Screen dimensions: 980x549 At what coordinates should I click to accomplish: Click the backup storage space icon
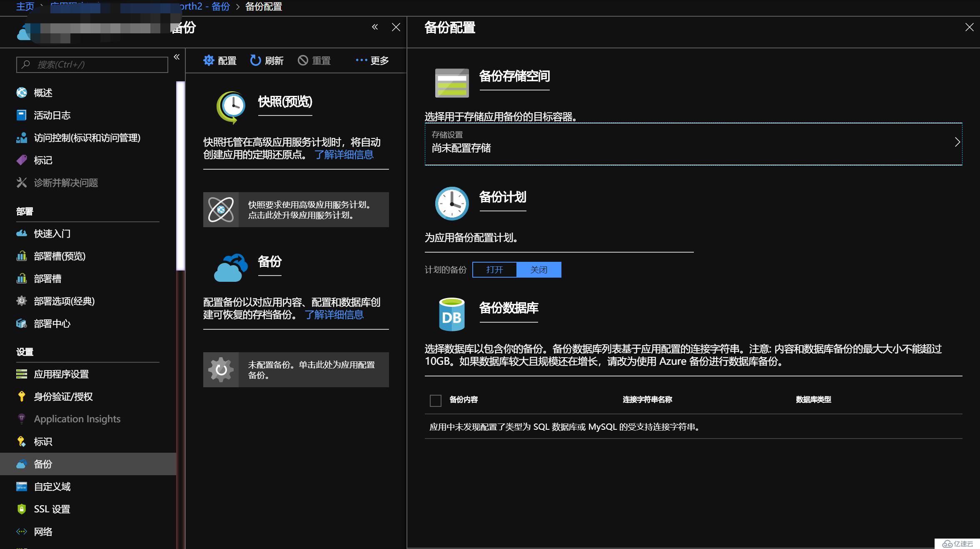pos(451,81)
